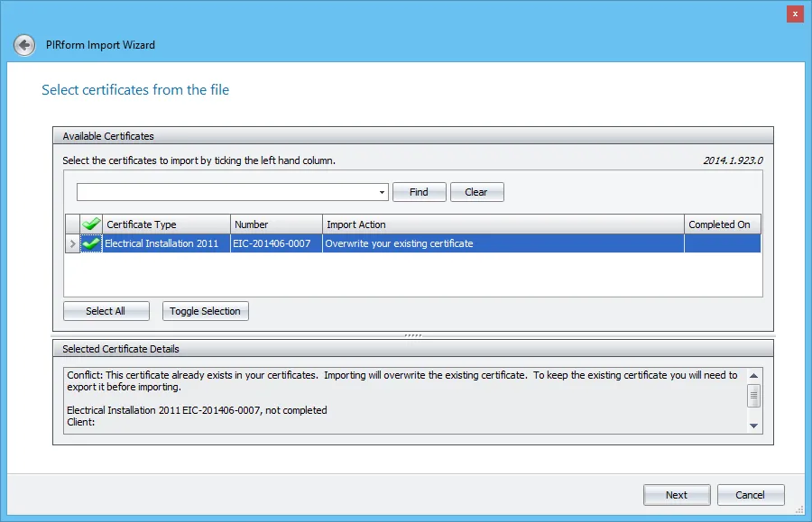Click Toggle Selection to invert ticked certificates
Image resolution: width=812 pixels, height=522 pixels.
click(205, 310)
